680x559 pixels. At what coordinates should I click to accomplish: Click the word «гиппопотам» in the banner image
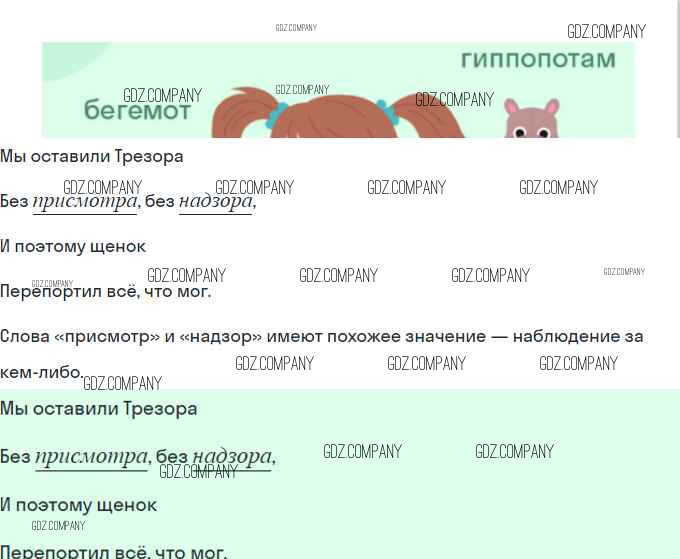tap(538, 60)
